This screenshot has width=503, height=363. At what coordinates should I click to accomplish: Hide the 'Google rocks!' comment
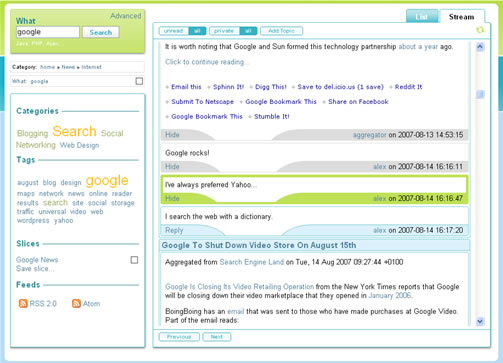[172, 167]
